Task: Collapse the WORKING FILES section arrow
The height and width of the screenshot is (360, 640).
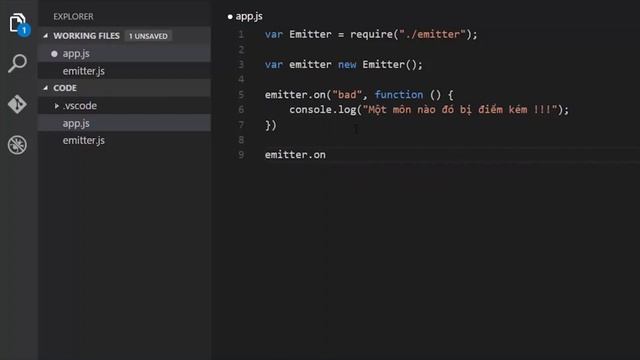Action: (x=46, y=36)
